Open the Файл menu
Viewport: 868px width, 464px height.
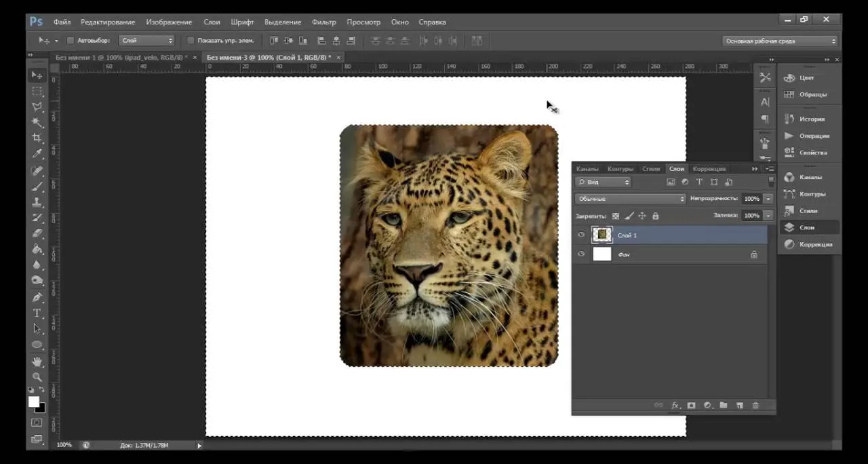[62, 22]
